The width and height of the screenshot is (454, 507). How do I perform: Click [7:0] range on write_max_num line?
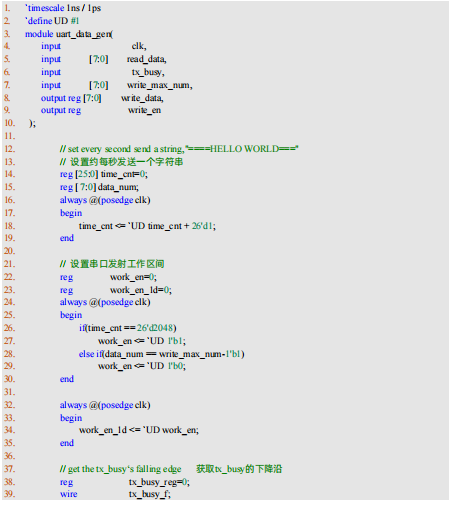99,85
